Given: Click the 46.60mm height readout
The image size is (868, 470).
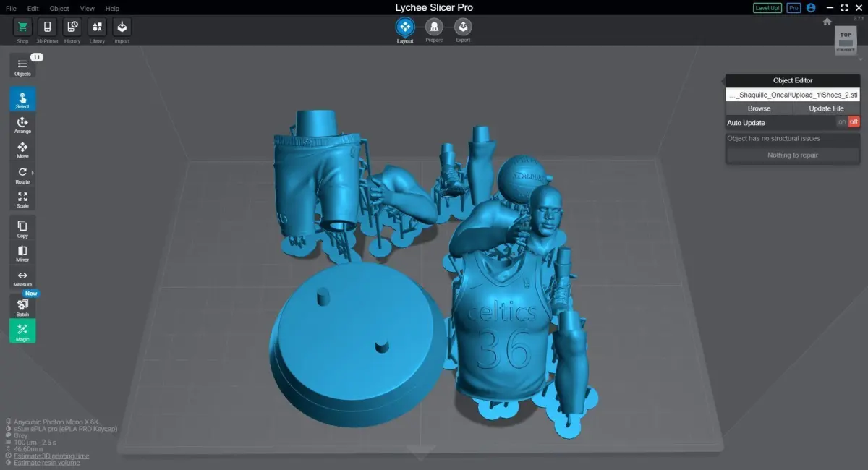Looking at the screenshot, I should [x=27, y=449].
